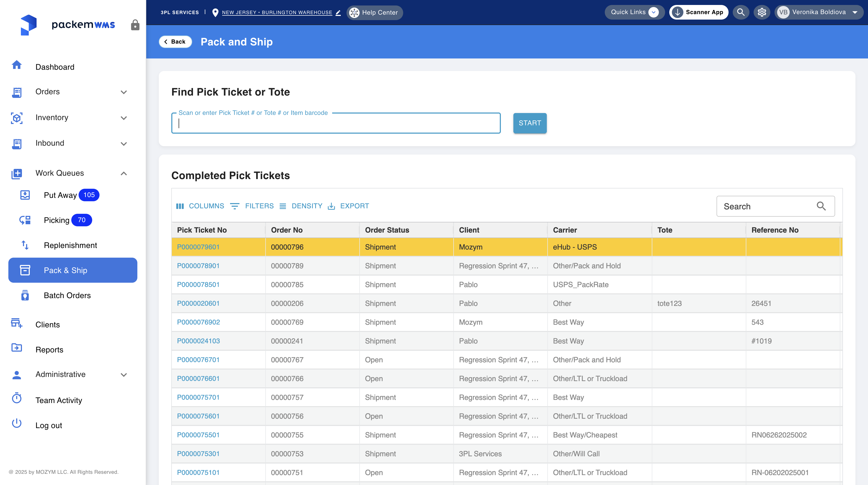Focus the Pick Ticket or Tote scan field
The height and width of the screenshot is (485, 868).
click(x=336, y=123)
